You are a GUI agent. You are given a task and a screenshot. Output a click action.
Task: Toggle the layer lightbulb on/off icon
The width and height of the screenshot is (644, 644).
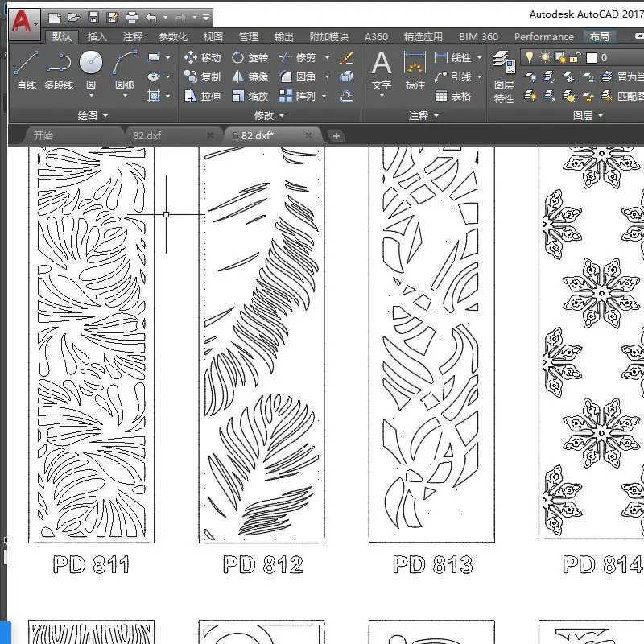(530, 57)
